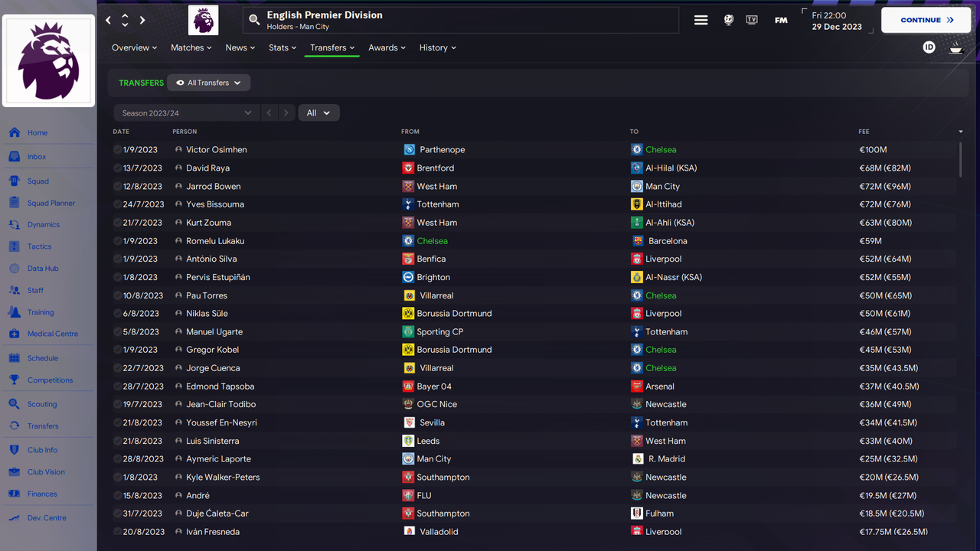Open the History tab
The image size is (980, 551).
[437, 47]
